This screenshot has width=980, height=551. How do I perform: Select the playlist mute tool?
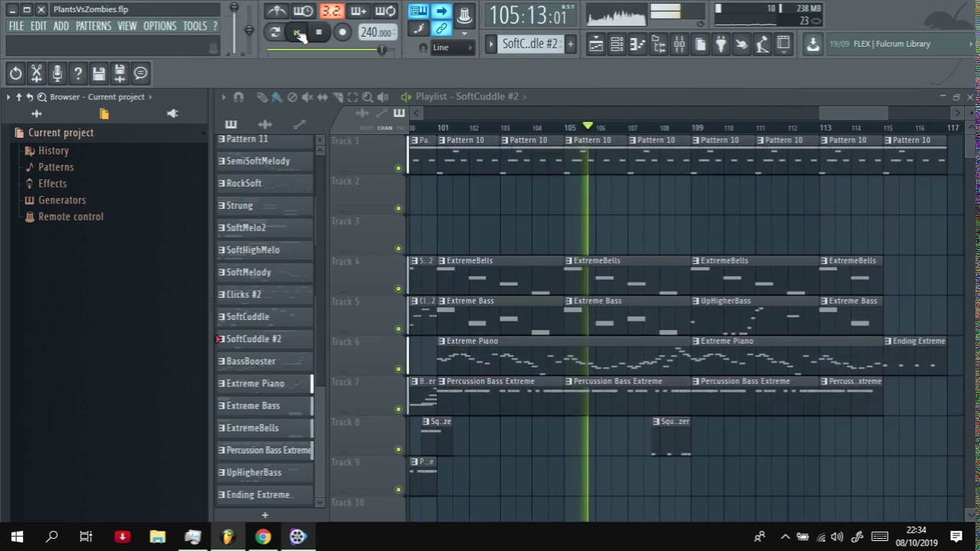click(x=307, y=97)
